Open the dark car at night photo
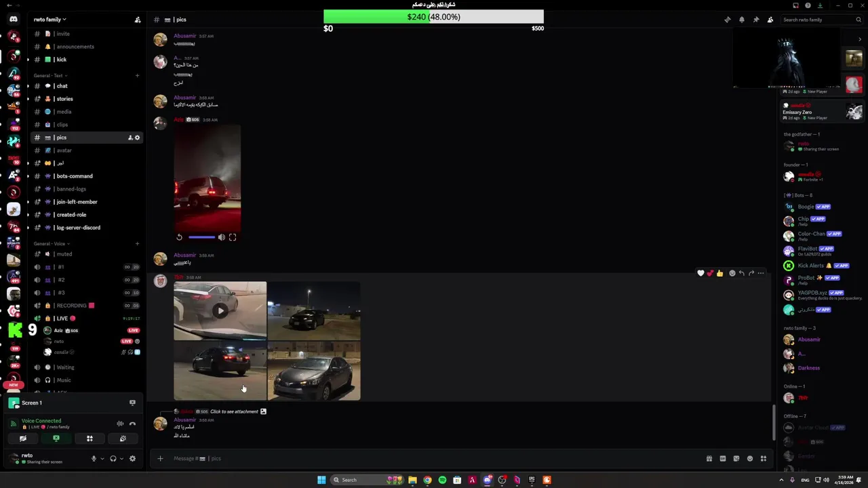 [x=314, y=310]
